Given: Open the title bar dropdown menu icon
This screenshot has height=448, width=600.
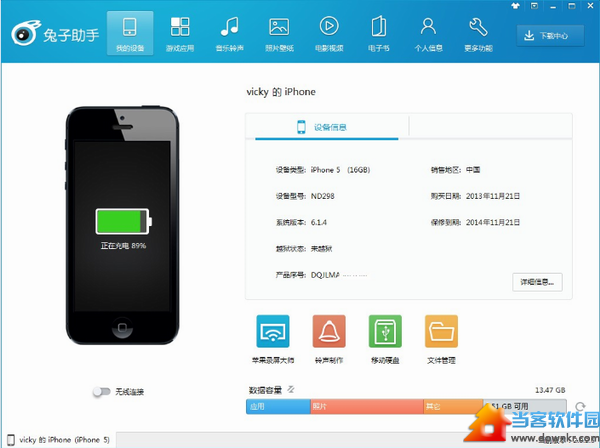Looking at the screenshot, I should 534,6.
